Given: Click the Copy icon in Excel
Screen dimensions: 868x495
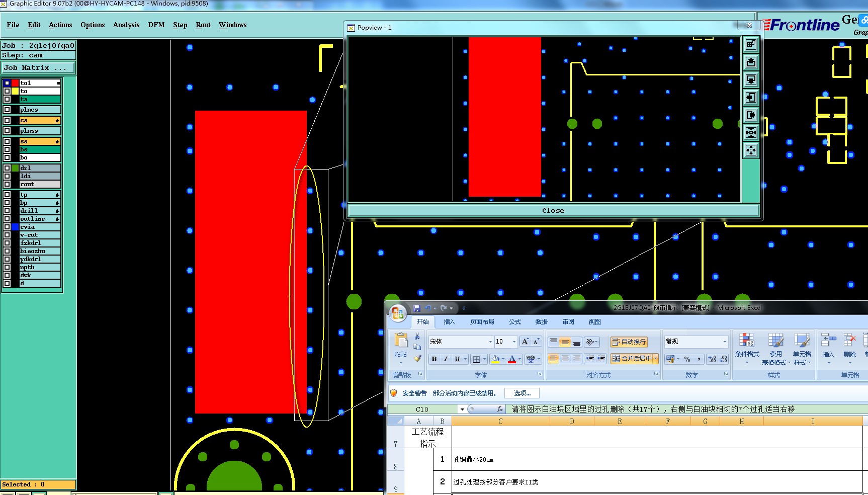Looking at the screenshot, I should click(x=417, y=347).
